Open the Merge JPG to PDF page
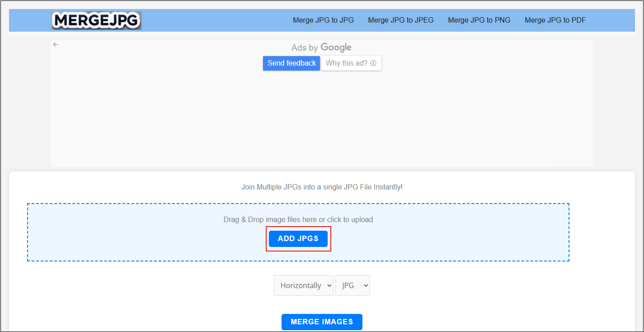 (555, 20)
